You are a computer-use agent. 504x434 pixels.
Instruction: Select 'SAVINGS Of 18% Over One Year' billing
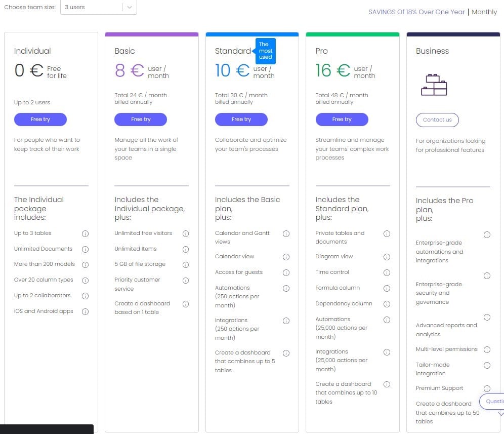pos(416,12)
